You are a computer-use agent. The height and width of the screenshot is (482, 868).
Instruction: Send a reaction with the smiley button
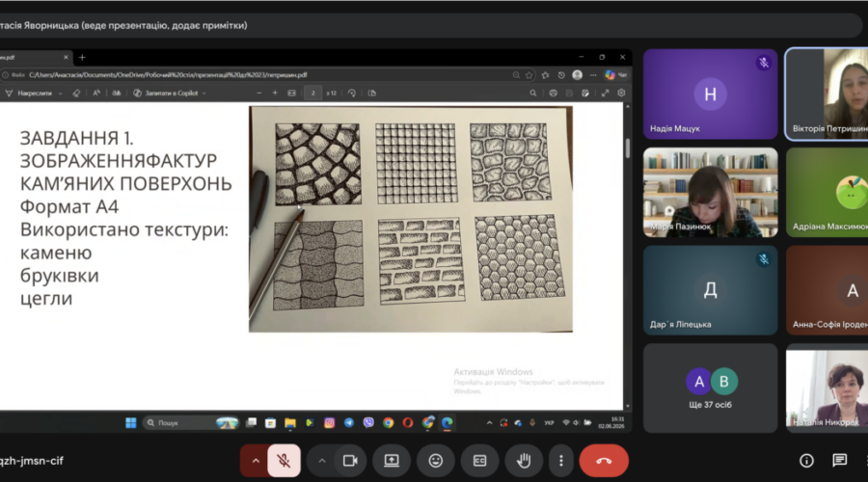(436, 461)
